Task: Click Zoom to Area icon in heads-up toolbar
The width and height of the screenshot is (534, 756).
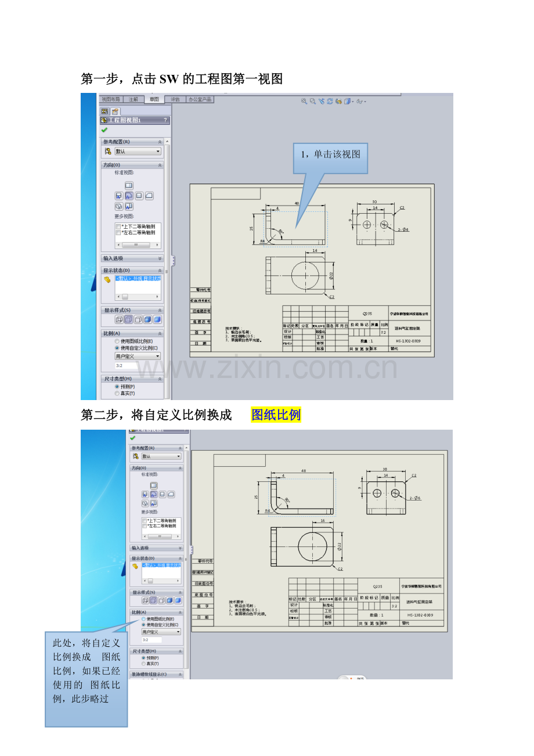Action: (x=313, y=101)
